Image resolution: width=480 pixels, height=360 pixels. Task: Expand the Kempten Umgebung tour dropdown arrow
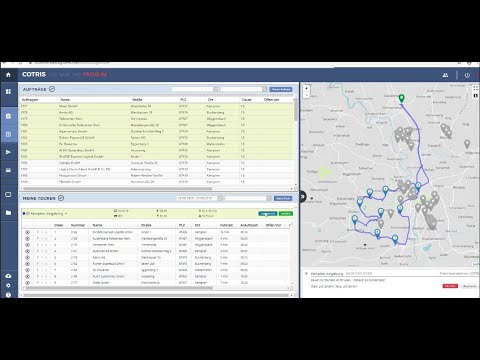(x=66, y=214)
